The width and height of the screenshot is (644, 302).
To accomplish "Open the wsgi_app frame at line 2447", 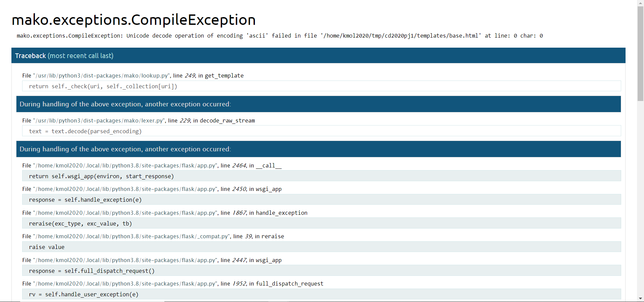I will [x=152, y=260].
